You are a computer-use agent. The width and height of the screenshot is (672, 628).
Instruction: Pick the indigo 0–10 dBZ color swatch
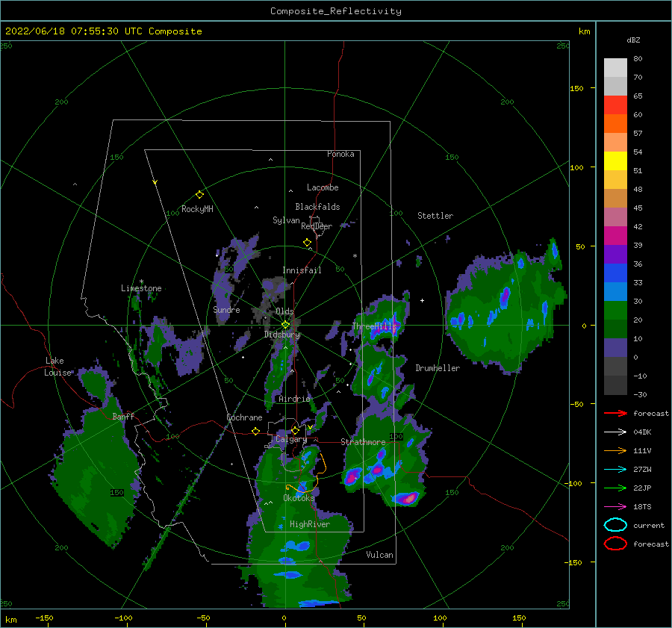[615, 348]
